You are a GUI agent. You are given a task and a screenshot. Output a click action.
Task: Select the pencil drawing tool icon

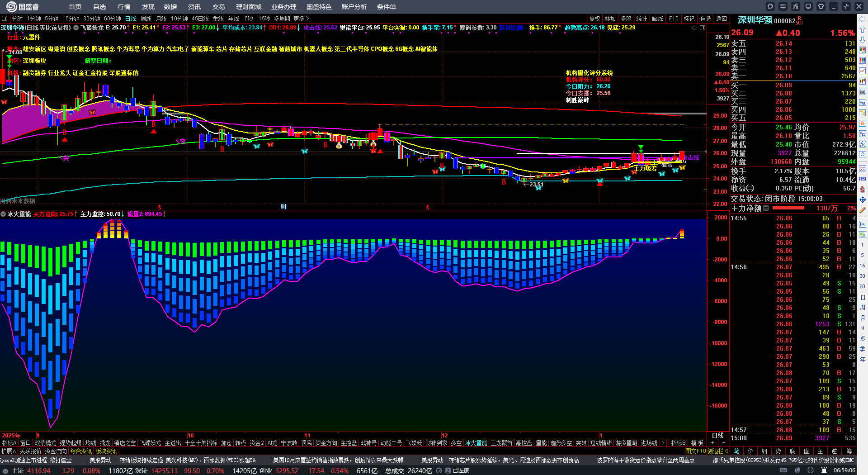863,210
